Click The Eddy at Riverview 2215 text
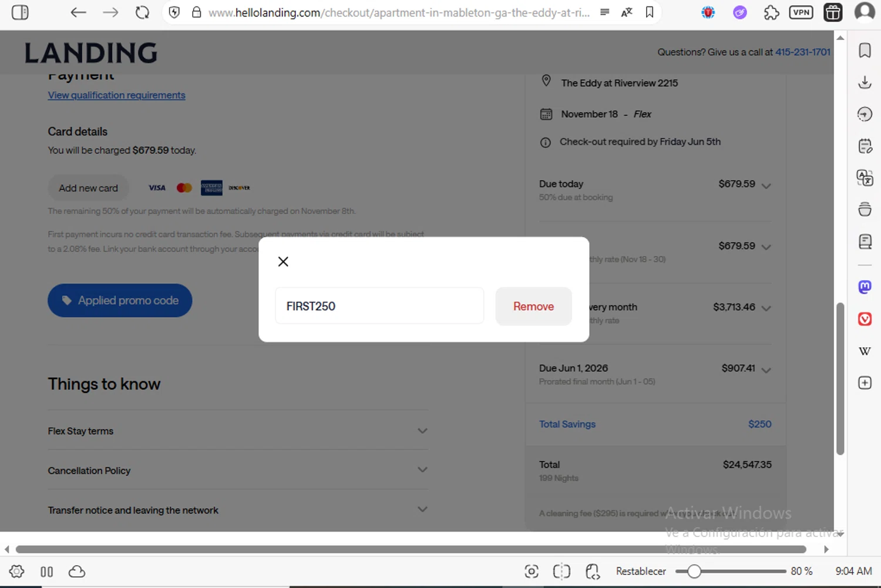Viewport: 881px width, 588px height. click(x=619, y=83)
